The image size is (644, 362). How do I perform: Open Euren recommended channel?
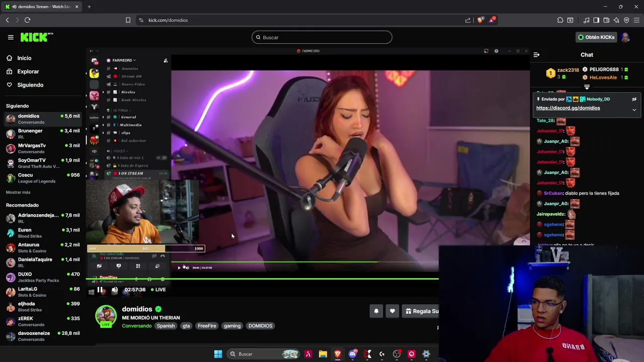click(x=43, y=233)
